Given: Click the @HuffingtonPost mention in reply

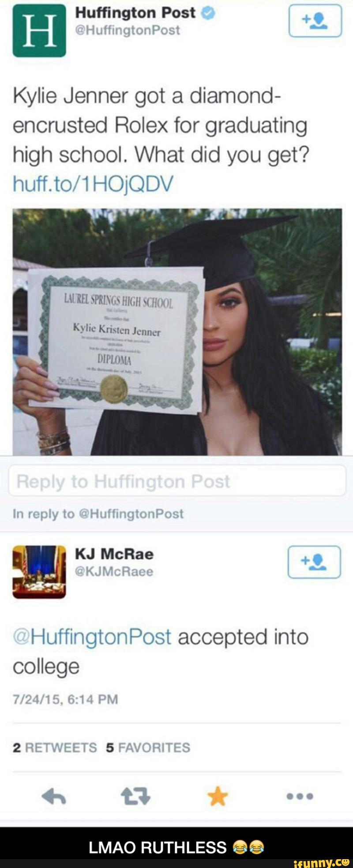Looking at the screenshot, I should tap(92, 637).
